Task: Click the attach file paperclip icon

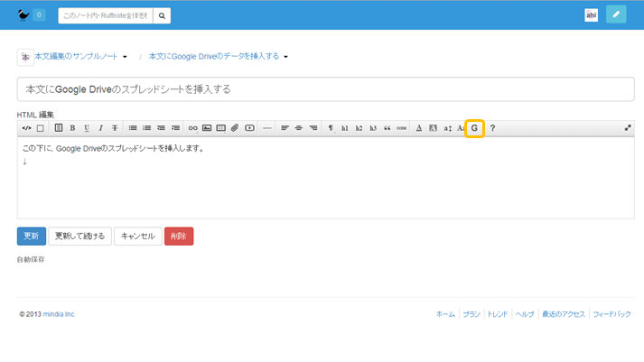Action: pyautogui.click(x=234, y=128)
